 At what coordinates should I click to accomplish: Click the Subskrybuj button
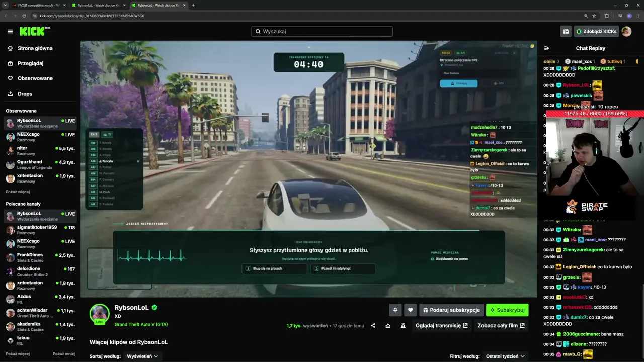(507, 310)
